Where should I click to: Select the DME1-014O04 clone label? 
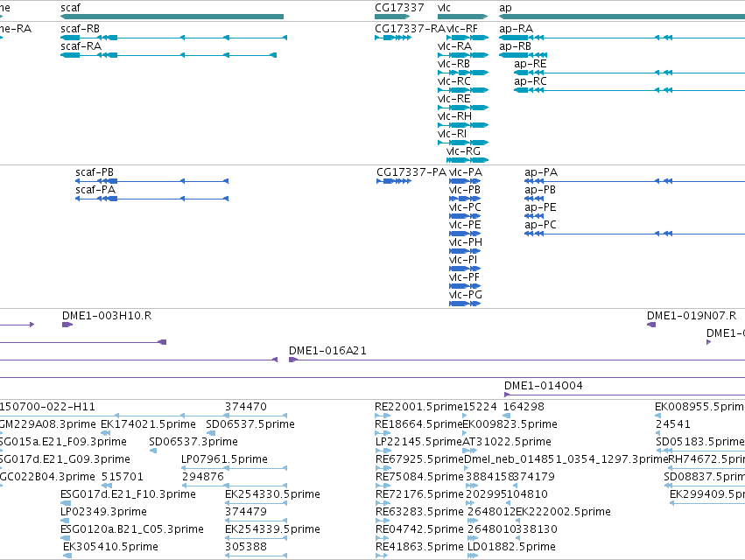pos(544,386)
